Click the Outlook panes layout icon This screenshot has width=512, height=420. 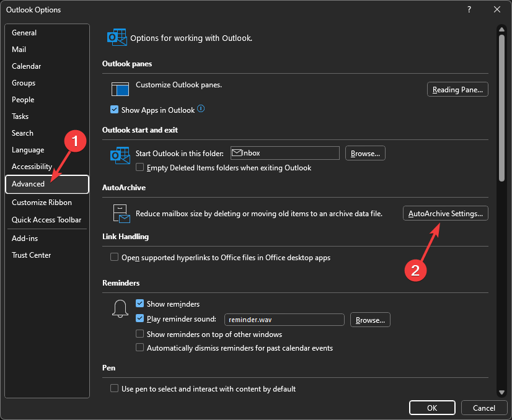pyautogui.click(x=120, y=89)
